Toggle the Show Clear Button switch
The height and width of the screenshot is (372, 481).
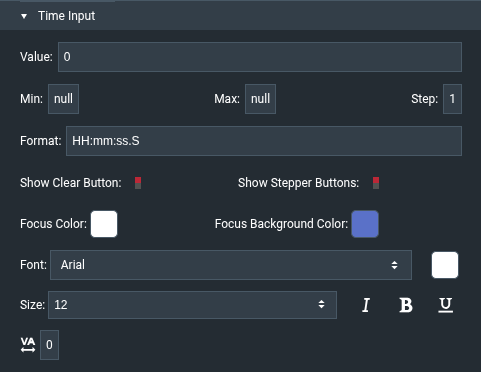138,183
